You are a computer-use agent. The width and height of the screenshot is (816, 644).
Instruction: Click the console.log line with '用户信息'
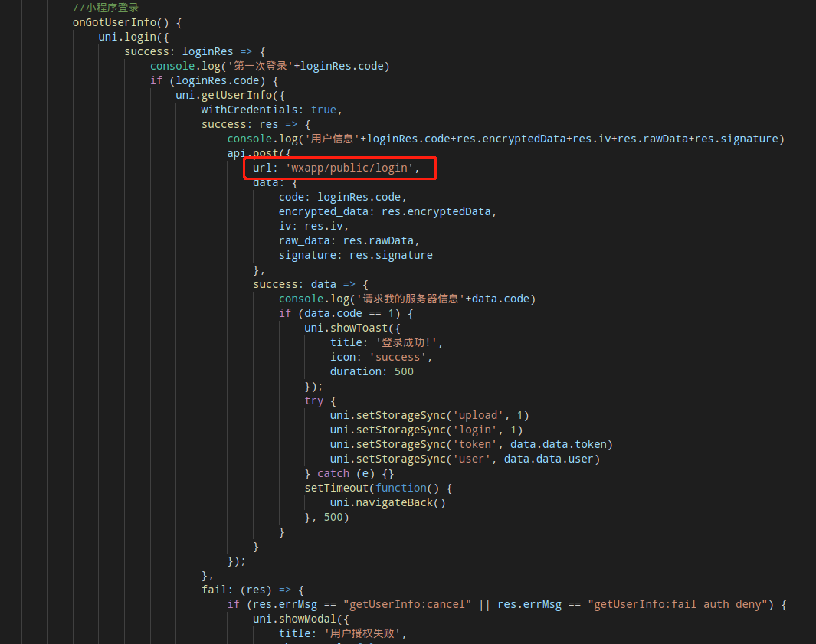(506, 139)
